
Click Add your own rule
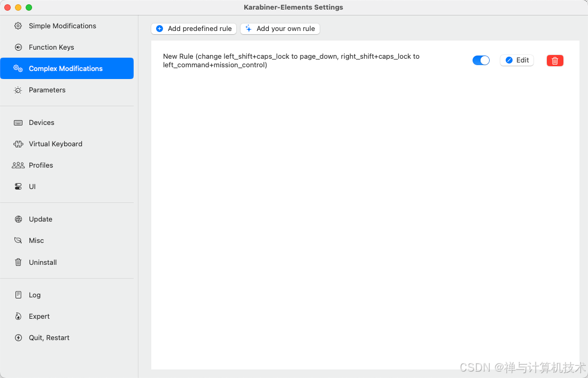[280, 29]
